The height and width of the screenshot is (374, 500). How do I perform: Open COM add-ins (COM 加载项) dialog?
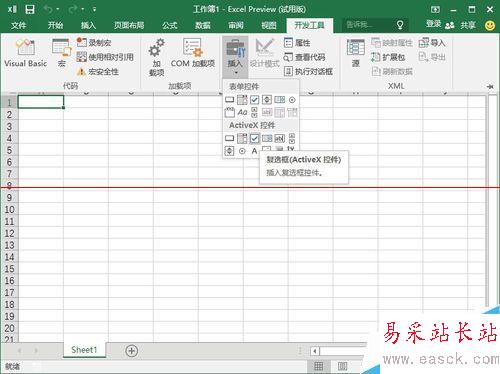coord(192,53)
